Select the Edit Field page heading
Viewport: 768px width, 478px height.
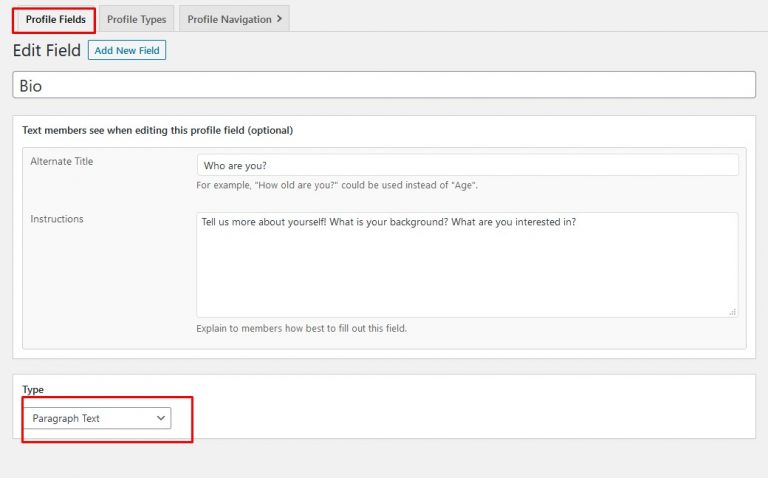[x=46, y=50]
